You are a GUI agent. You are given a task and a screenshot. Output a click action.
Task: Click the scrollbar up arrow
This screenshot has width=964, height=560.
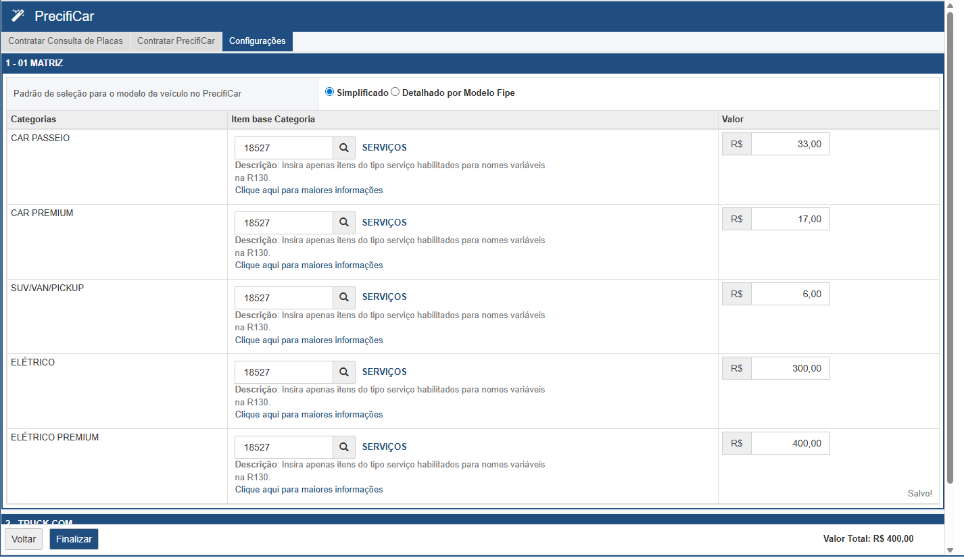(x=950, y=5)
